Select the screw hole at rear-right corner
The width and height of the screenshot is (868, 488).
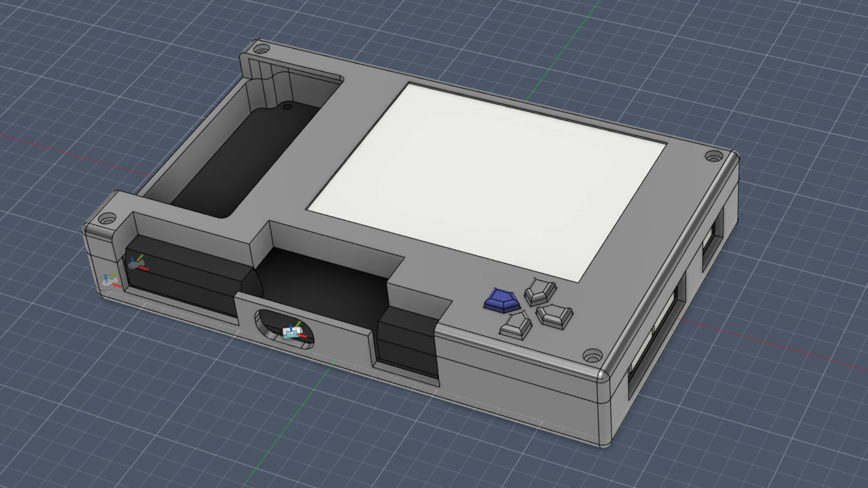(713, 157)
